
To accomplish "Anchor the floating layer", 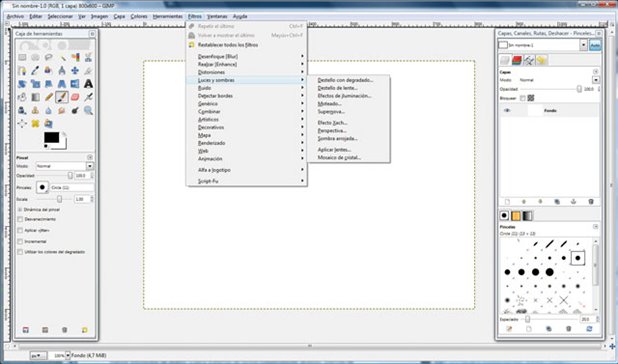I will click(573, 202).
